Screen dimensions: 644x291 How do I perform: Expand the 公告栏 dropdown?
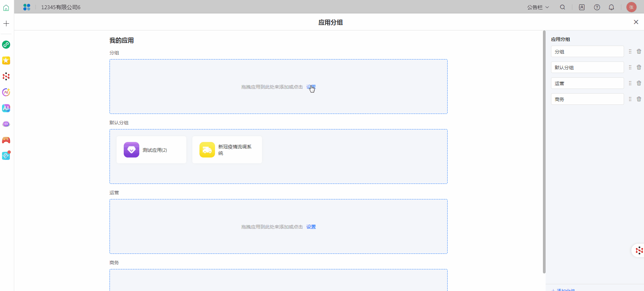[x=538, y=7]
